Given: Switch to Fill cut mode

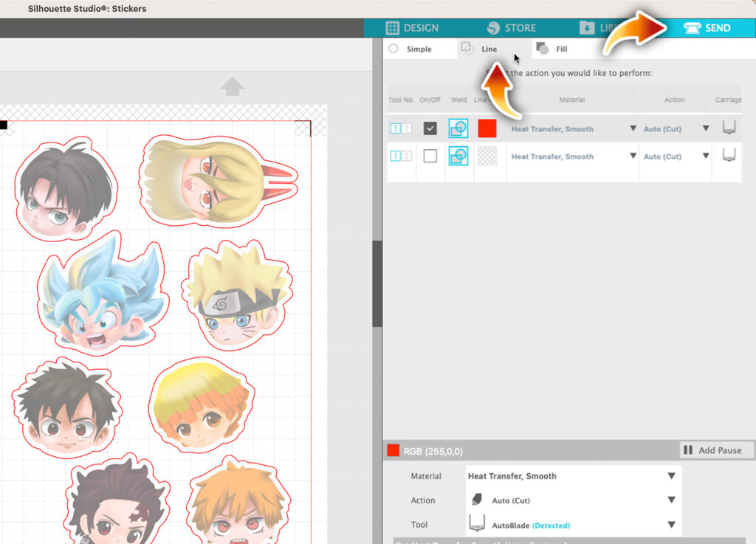Looking at the screenshot, I should [x=552, y=49].
